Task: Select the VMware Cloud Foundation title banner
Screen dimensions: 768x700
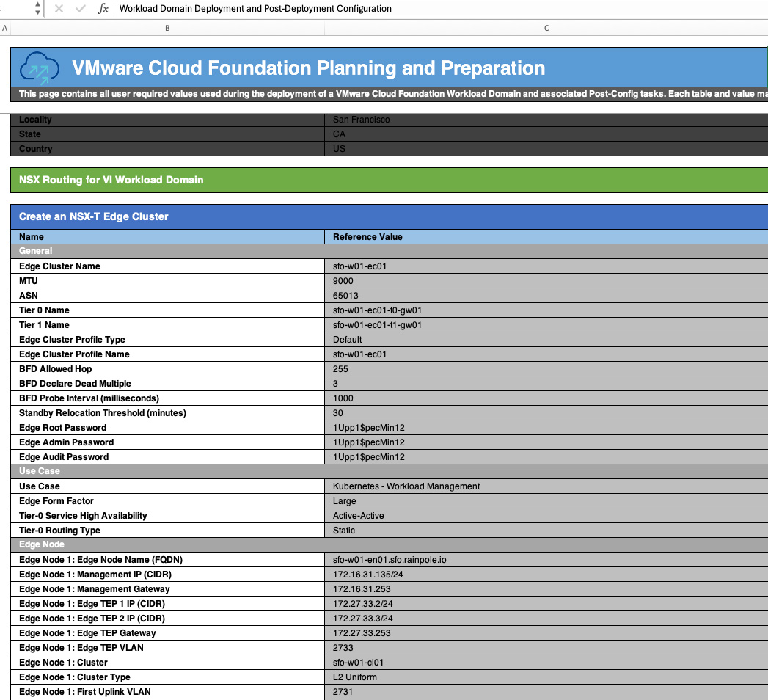Action: pyautogui.click(x=389, y=68)
